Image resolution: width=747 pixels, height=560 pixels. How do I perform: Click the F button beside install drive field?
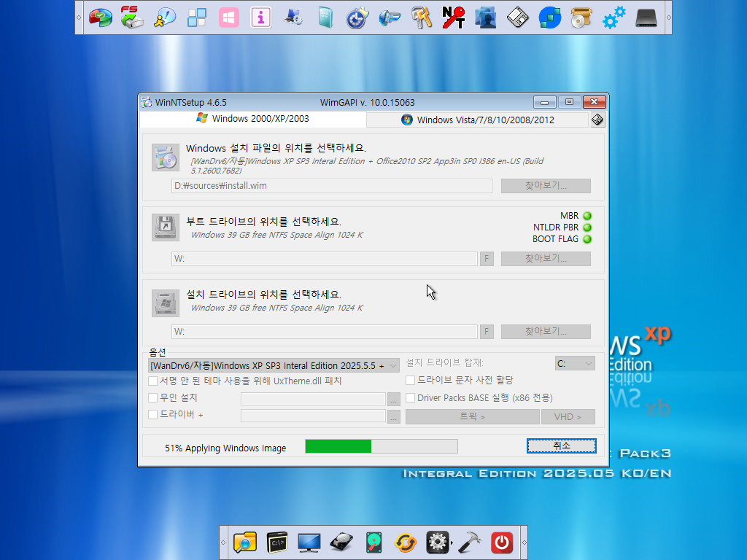coord(487,332)
